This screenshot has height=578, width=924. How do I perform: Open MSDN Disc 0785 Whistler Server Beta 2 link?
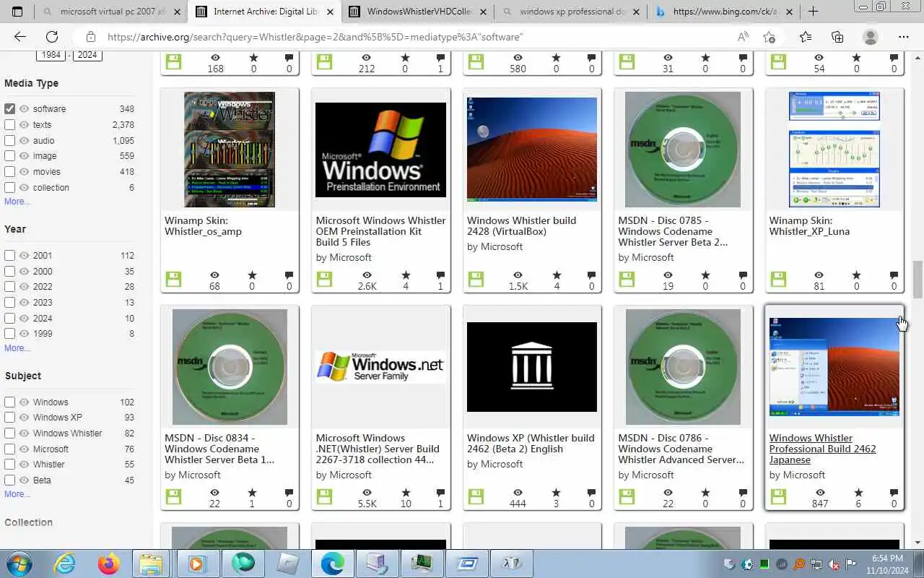tap(673, 231)
